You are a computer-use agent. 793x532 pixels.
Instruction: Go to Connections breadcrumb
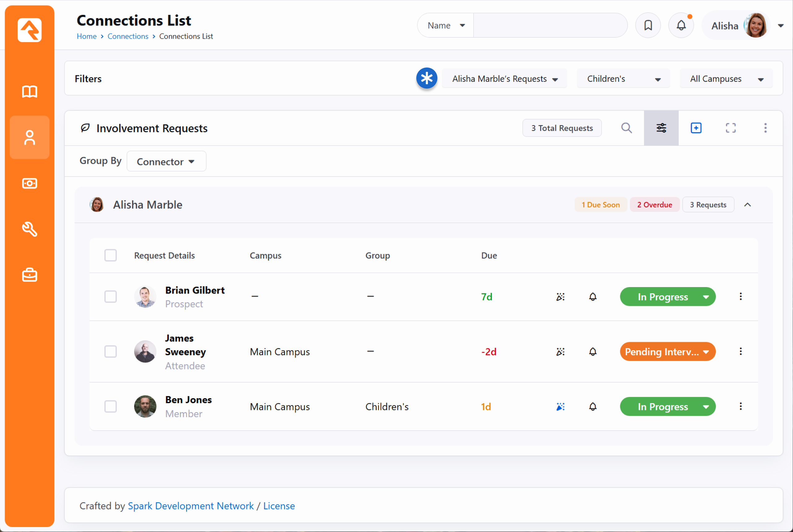[x=128, y=36]
